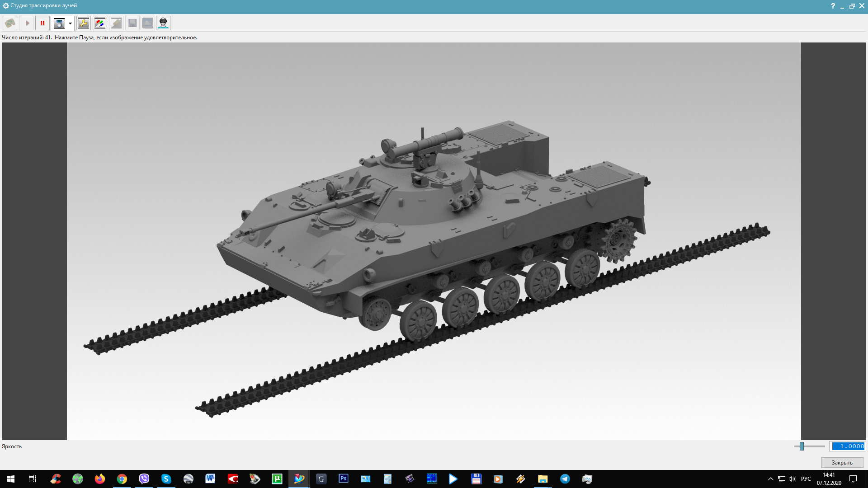Pause the ray tracing render
Viewport: 868px width, 488px height.
[42, 23]
